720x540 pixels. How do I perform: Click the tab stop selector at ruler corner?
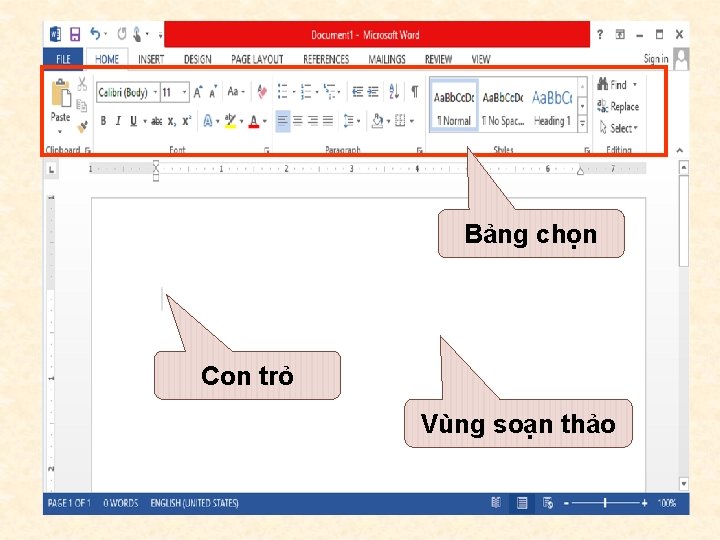click(51, 170)
